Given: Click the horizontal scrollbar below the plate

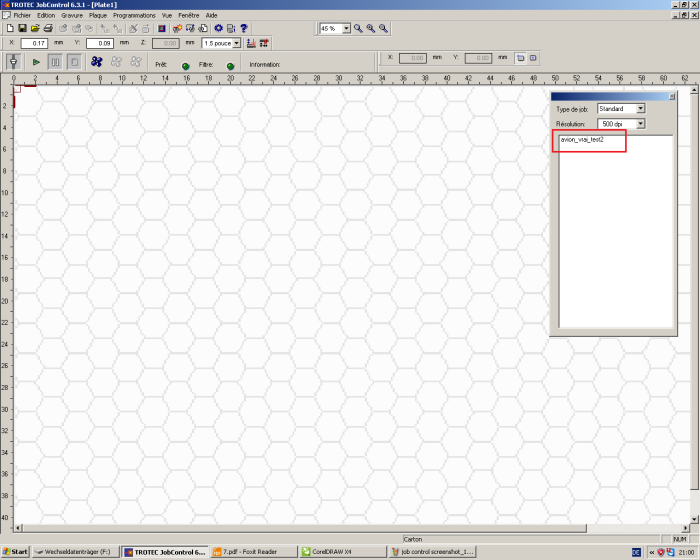Looking at the screenshot, I should 304,528.
